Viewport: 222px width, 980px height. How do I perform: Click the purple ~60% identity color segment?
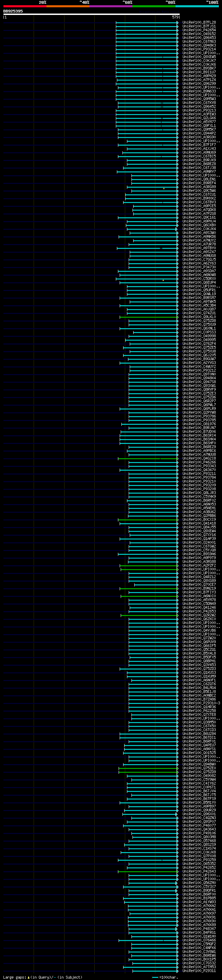[x=111, y=6]
